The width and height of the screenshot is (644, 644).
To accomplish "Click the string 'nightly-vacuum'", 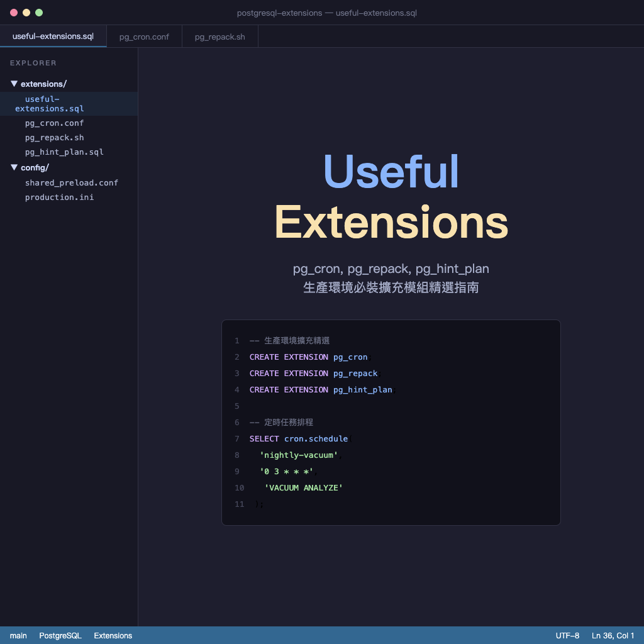I will [299, 455].
